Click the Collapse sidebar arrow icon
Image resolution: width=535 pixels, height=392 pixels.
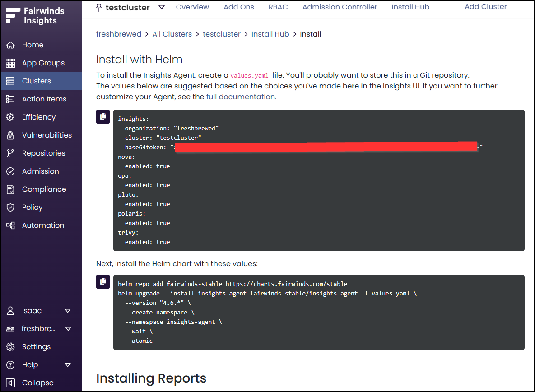point(10,383)
